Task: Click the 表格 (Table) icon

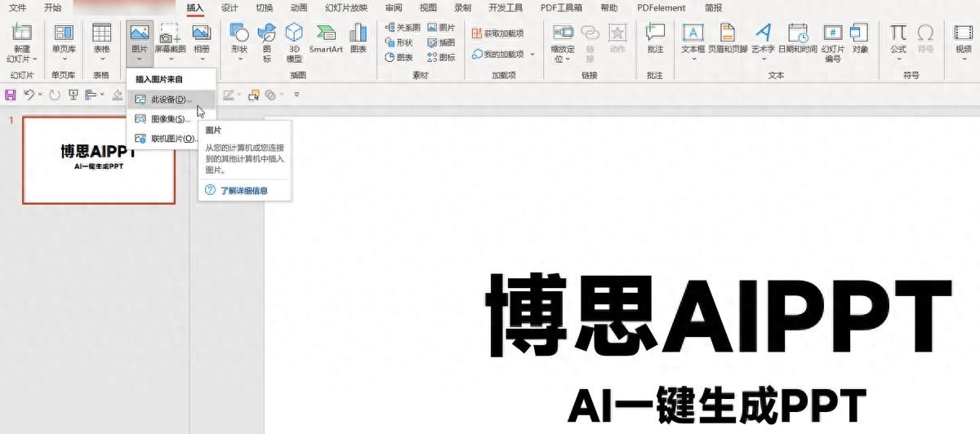Action: click(x=101, y=33)
